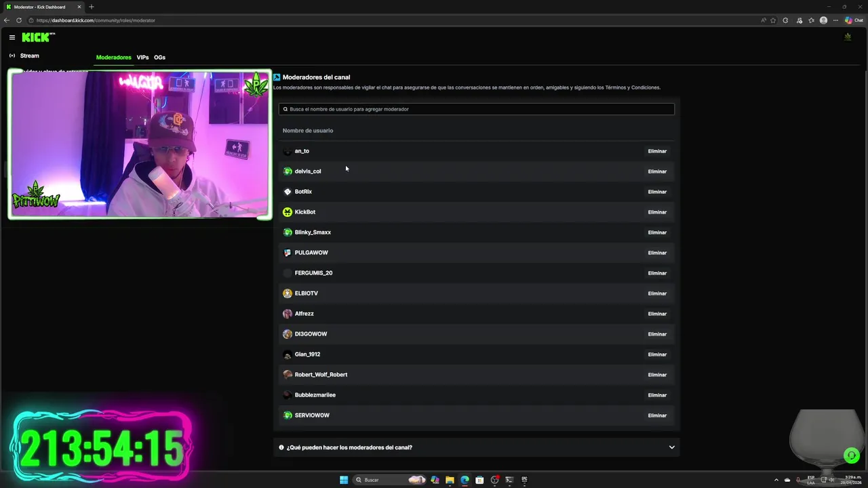Remove Blinky_Smaxx as moderator
This screenshot has height=488, width=868.
pos(657,232)
